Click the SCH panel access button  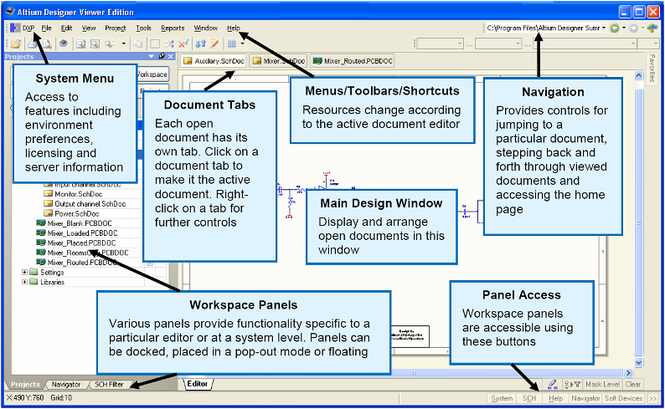click(529, 398)
